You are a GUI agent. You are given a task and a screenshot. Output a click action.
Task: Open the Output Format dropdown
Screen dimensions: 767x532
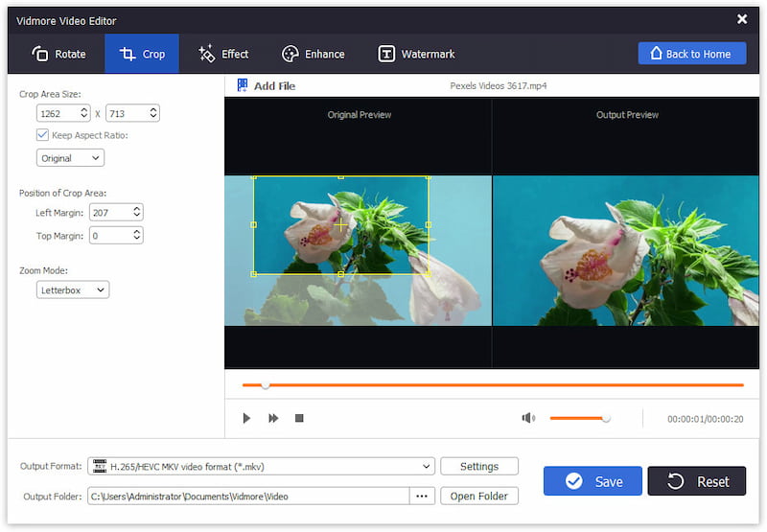(x=261, y=467)
